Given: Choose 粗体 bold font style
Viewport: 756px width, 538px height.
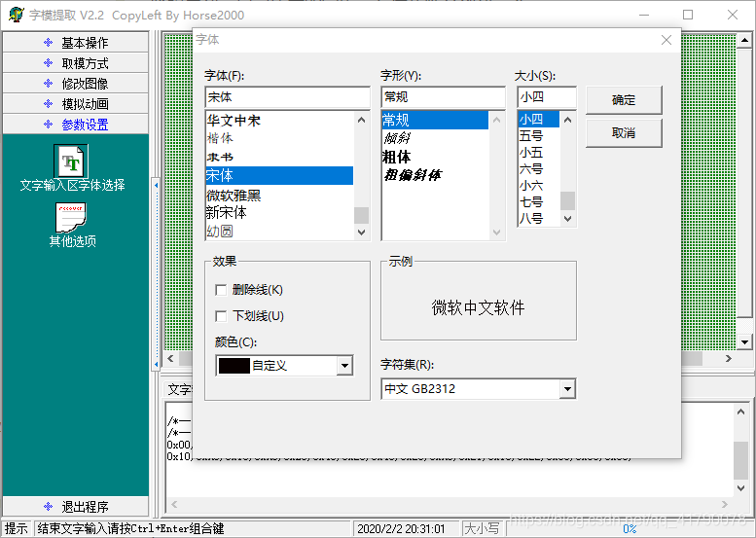Looking at the screenshot, I should pyautogui.click(x=435, y=157).
